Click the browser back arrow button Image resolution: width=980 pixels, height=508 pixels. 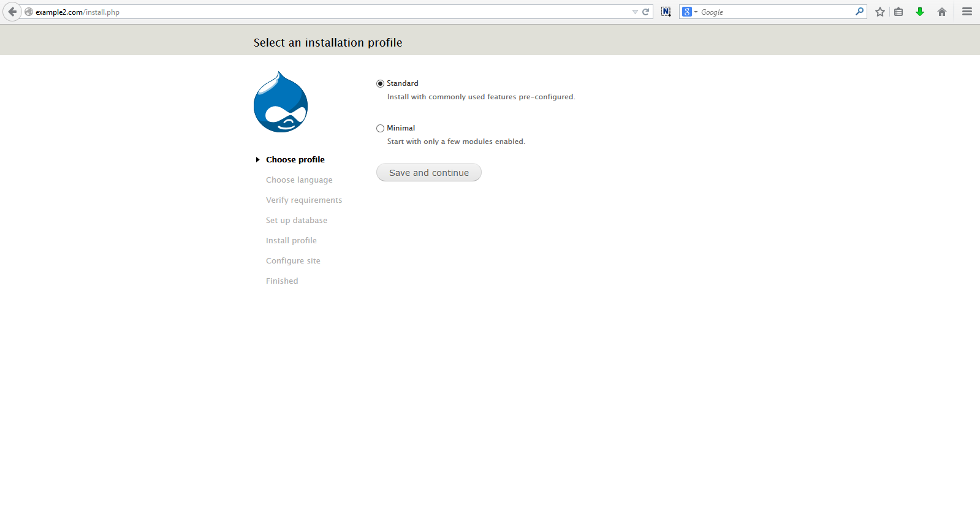click(x=12, y=12)
